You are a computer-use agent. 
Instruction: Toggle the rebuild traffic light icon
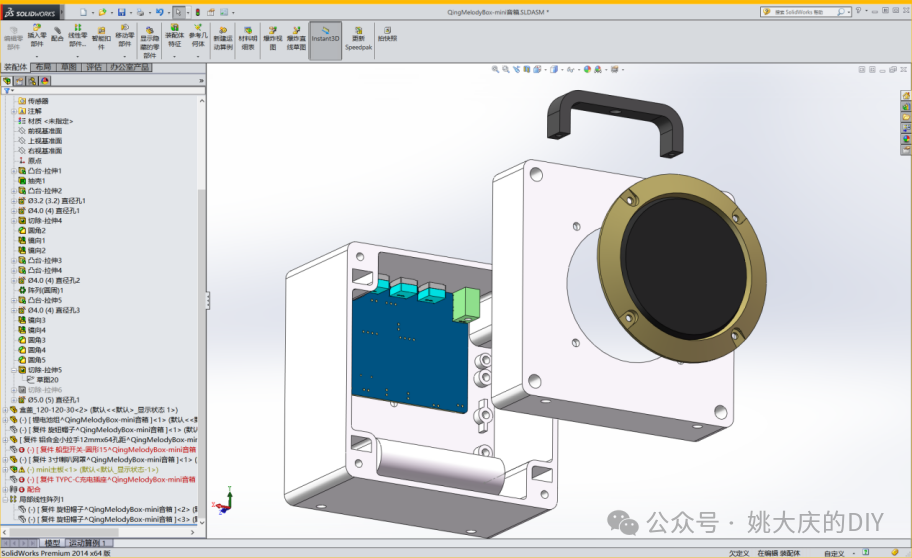197,12
